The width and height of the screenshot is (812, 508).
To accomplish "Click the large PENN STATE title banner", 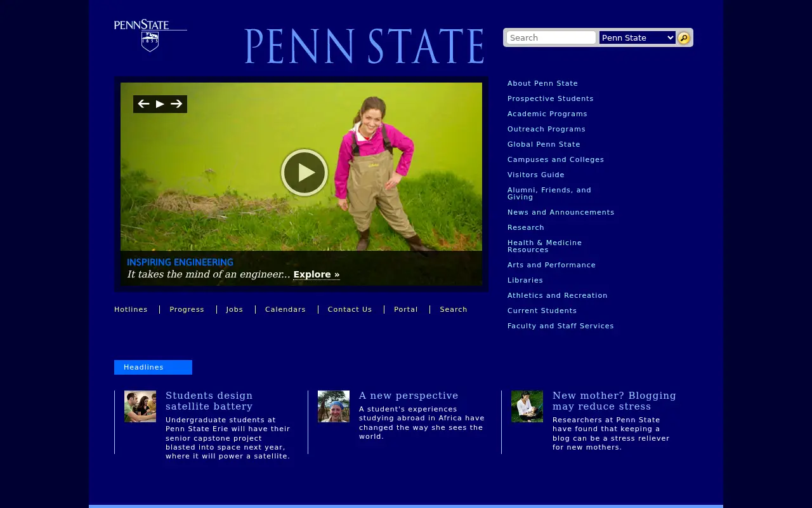I will tap(364, 46).
